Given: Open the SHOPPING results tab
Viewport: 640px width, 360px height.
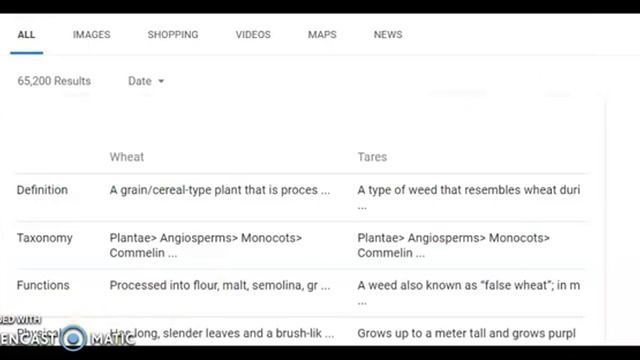Looking at the screenshot, I should tap(173, 35).
